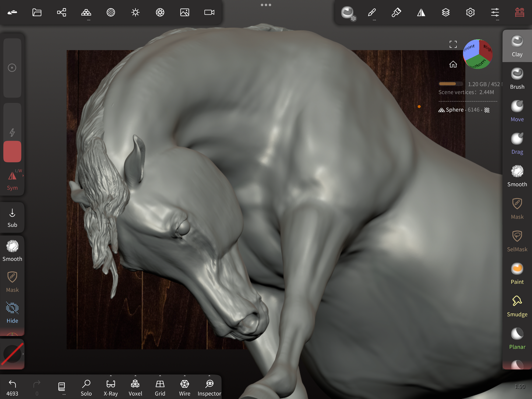Select the Clay sculpting tool
Image resolution: width=532 pixels, height=399 pixels.
tap(517, 46)
